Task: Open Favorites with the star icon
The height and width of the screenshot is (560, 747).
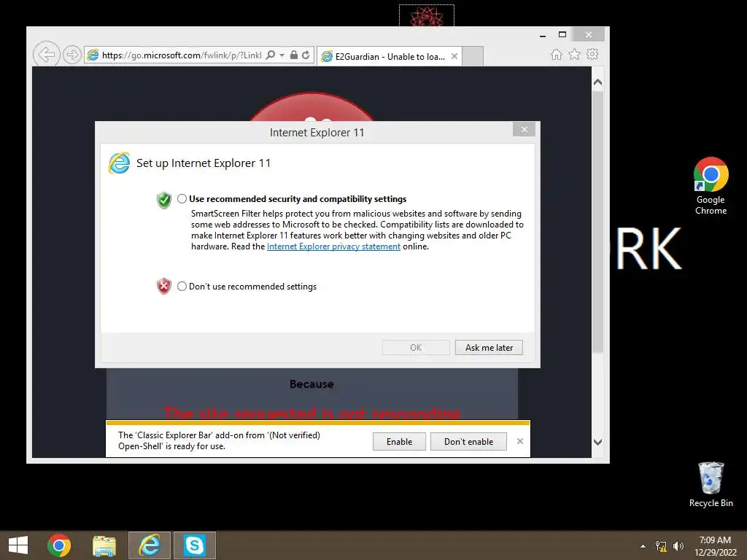Action: (575, 54)
